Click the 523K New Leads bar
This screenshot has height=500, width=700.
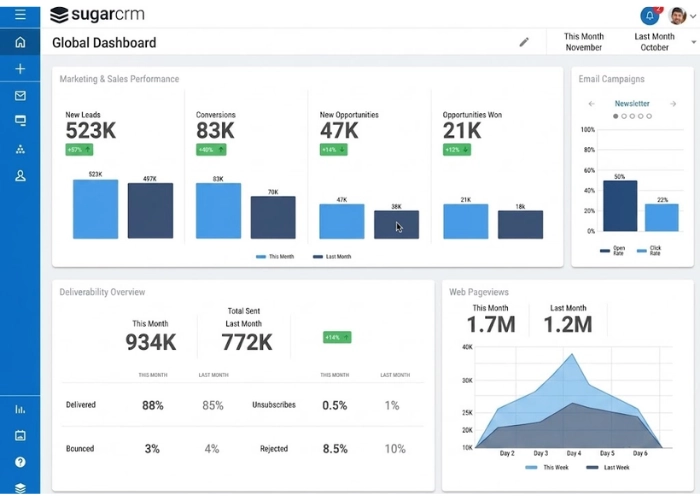tap(96, 209)
